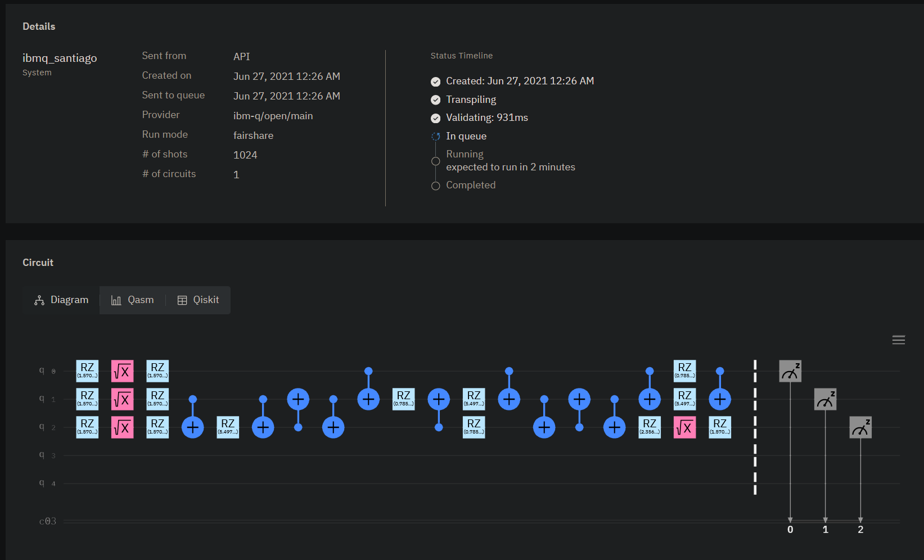The image size is (924, 560).
Task: Click the first CNOT target on q2
Action: tap(192, 427)
